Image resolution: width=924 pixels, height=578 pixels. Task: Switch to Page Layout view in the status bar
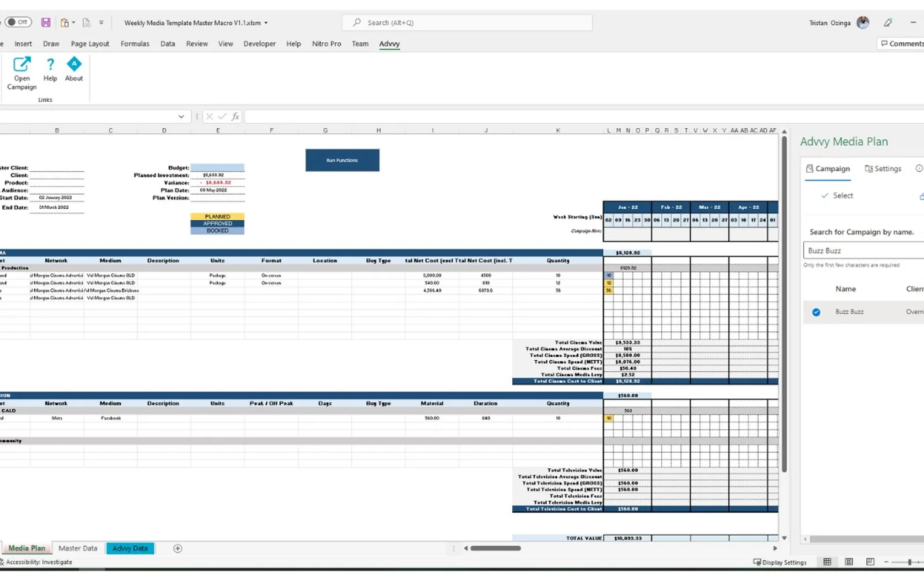(x=849, y=562)
